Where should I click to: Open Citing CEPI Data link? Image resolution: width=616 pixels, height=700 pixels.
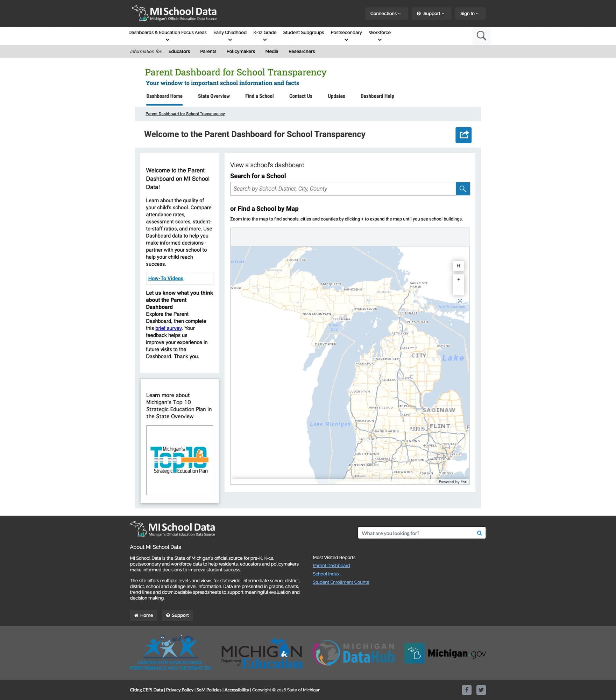pyautogui.click(x=146, y=690)
